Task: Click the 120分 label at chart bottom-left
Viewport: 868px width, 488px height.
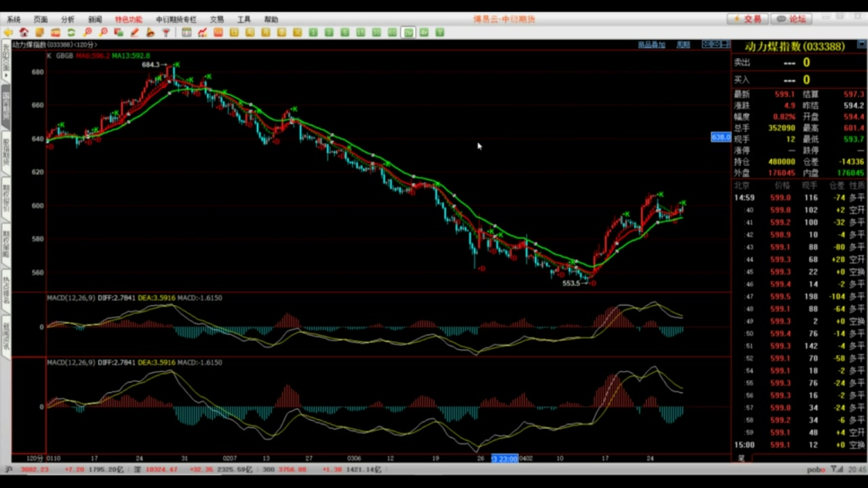Action: pyautogui.click(x=35, y=459)
